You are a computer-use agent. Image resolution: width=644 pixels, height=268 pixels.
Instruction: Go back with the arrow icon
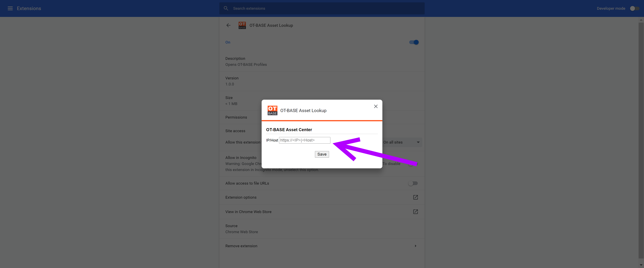228,25
